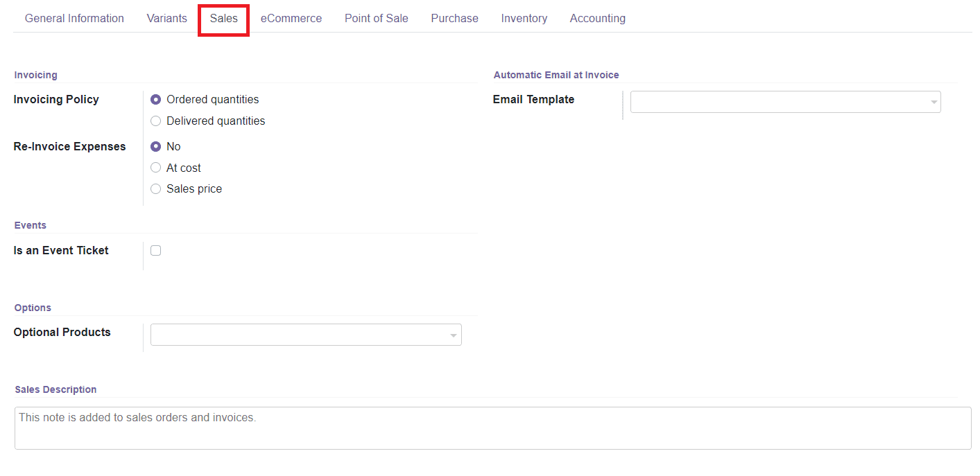Click the Email Template dropdown arrow
980x476 pixels.
coord(932,102)
